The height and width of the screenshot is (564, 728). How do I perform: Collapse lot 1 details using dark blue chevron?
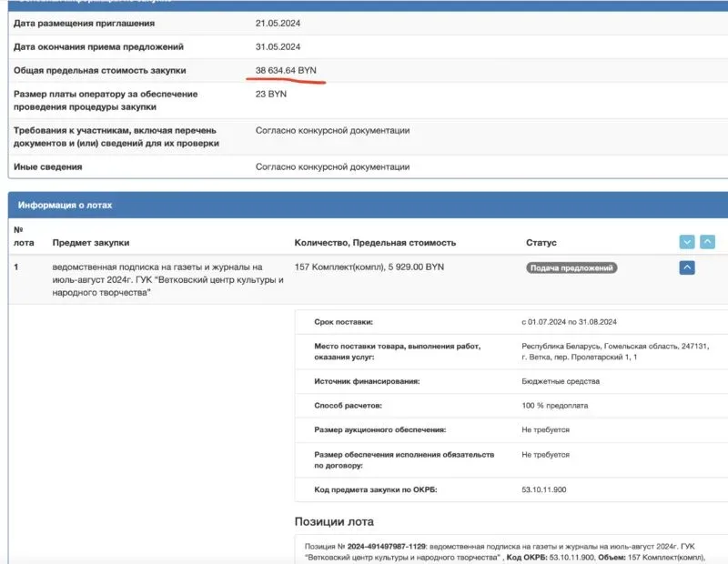click(687, 267)
